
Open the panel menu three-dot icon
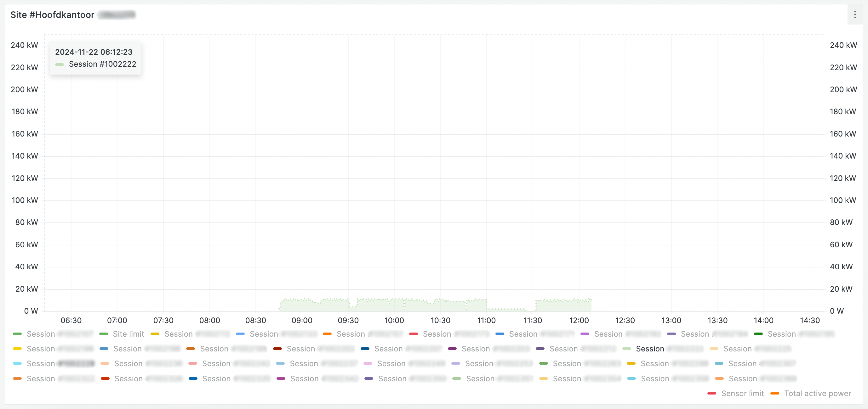(854, 14)
